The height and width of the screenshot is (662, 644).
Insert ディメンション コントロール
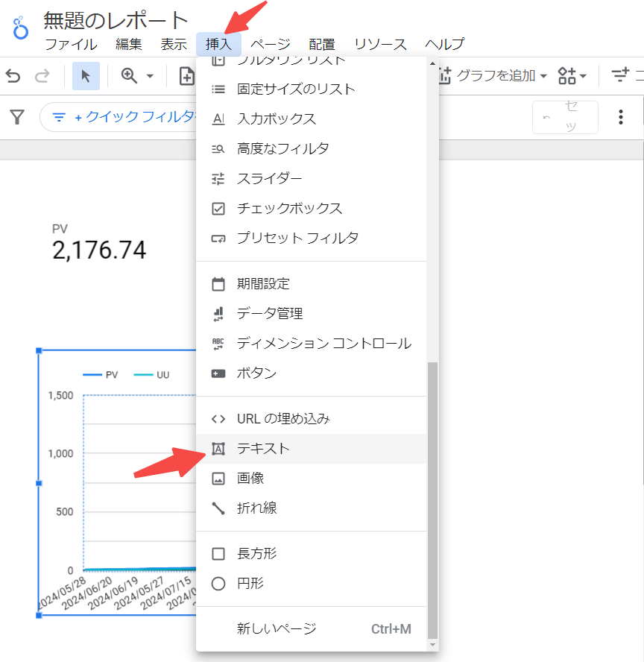pyautogui.click(x=311, y=343)
